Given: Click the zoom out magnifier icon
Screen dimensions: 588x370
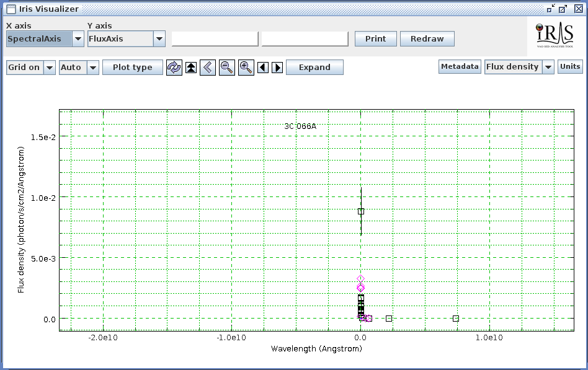Looking at the screenshot, I should click(x=227, y=68).
